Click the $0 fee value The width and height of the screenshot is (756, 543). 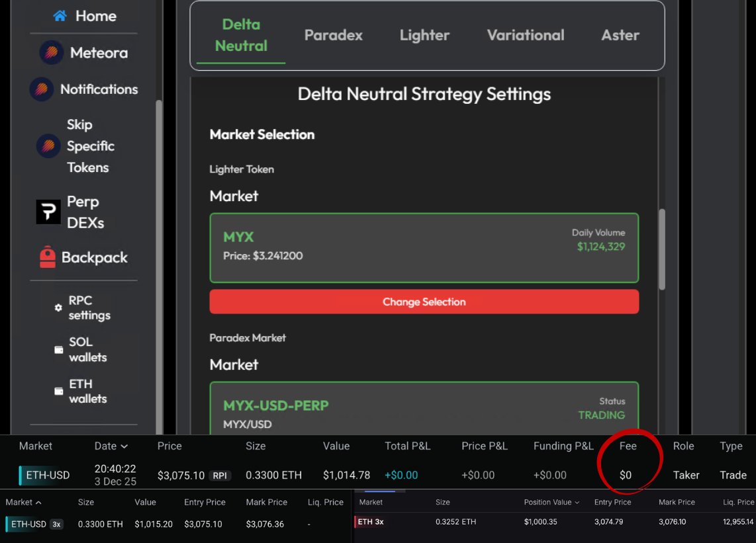[626, 475]
